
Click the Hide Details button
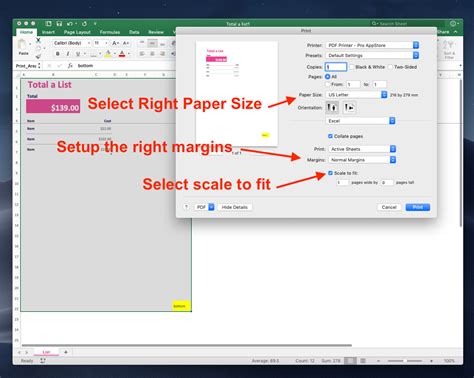click(x=235, y=207)
